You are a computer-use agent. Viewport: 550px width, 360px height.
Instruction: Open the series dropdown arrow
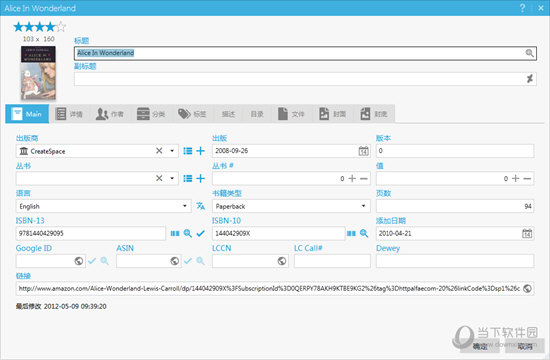pyautogui.click(x=172, y=178)
